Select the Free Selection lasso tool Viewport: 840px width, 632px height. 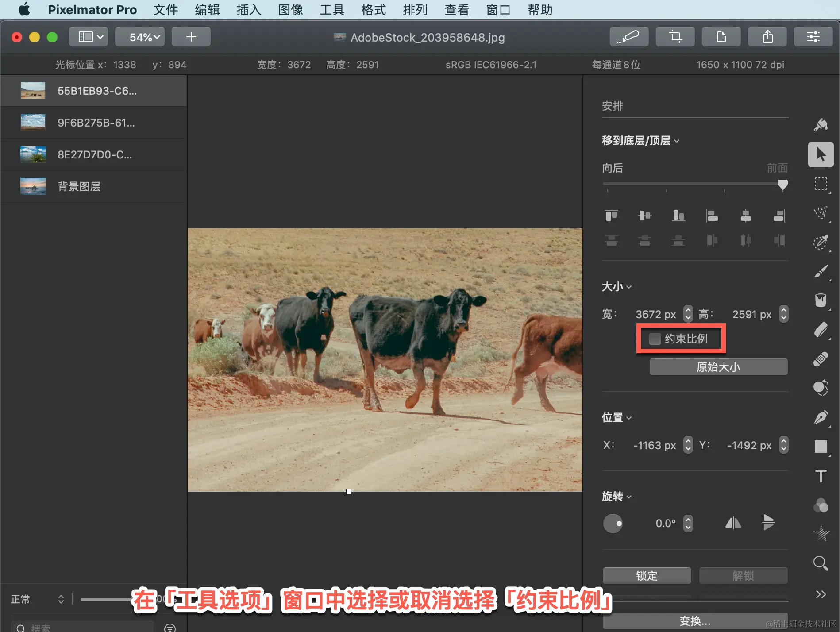[x=821, y=213]
